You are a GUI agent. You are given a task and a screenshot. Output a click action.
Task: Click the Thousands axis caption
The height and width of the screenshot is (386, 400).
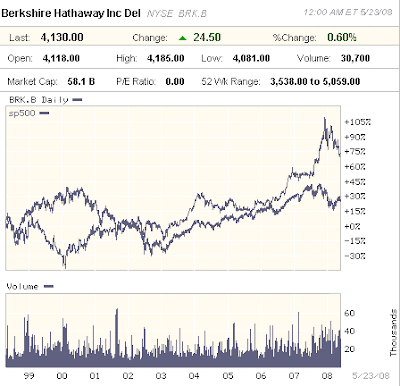tap(394, 333)
